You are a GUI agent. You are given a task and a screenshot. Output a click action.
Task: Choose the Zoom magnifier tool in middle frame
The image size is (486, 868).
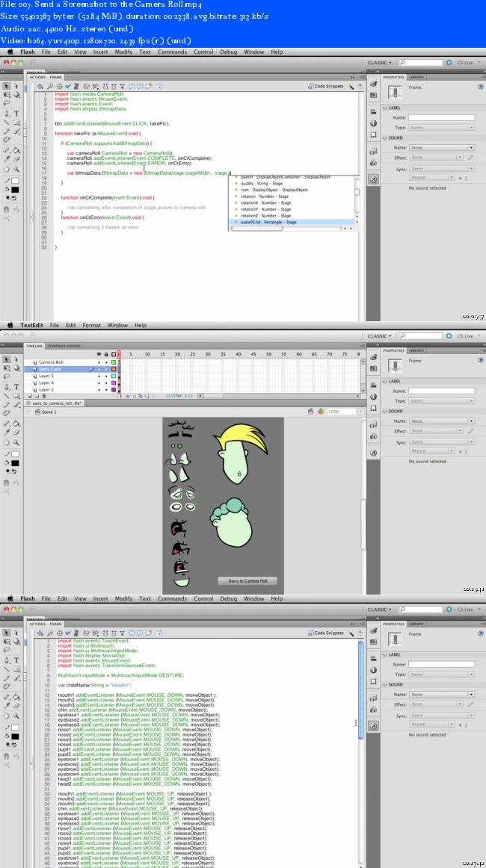point(16,442)
